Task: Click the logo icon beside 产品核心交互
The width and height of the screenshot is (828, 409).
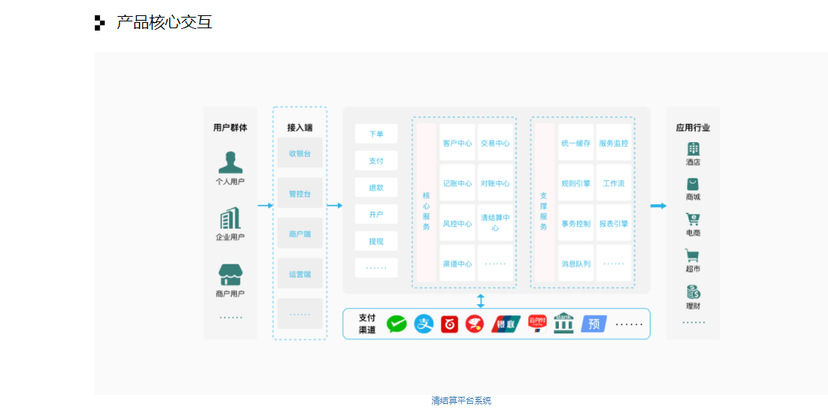Action: pyautogui.click(x=100, y=23)
